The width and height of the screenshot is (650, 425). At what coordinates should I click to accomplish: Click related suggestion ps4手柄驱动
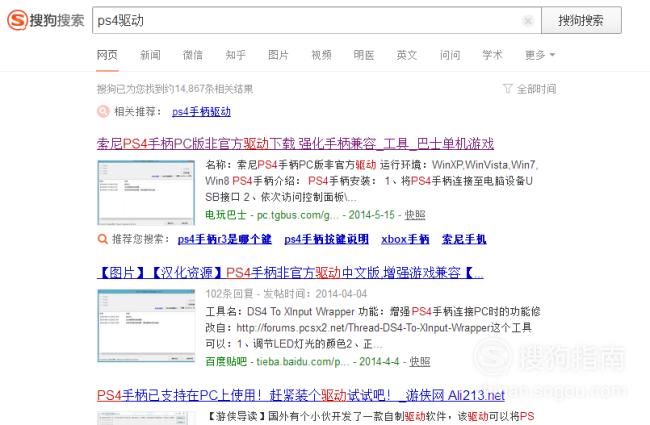click(x=201, y=112)
